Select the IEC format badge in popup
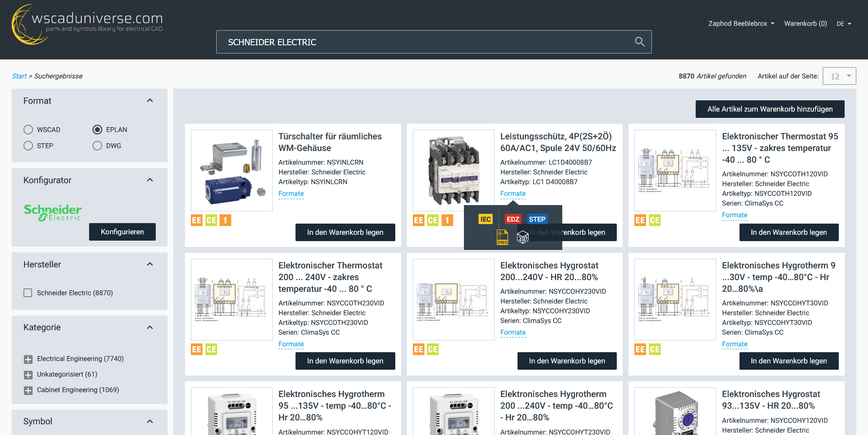This screenshot has height=435, width=868. [x=485, y=219]
